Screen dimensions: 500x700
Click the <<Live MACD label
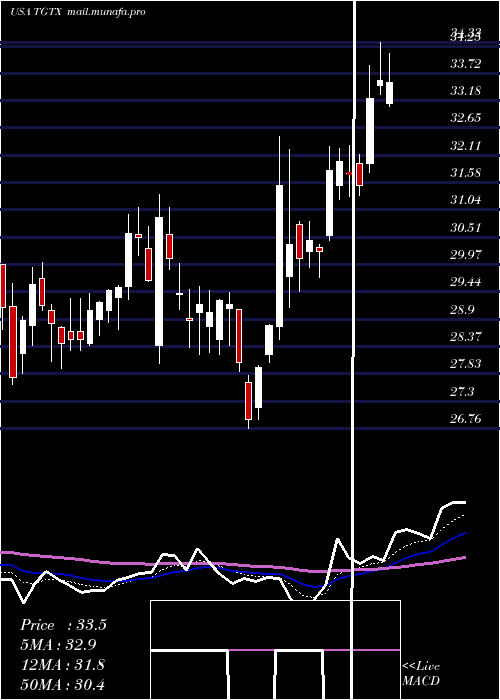pyautogui.click(x=421, y=673)
